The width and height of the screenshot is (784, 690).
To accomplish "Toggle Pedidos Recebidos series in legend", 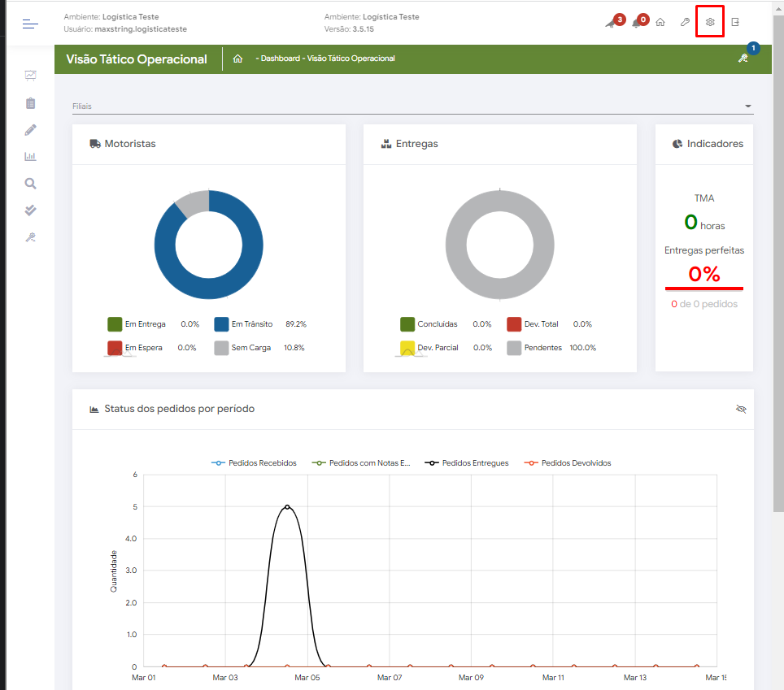I will [255, 463].
